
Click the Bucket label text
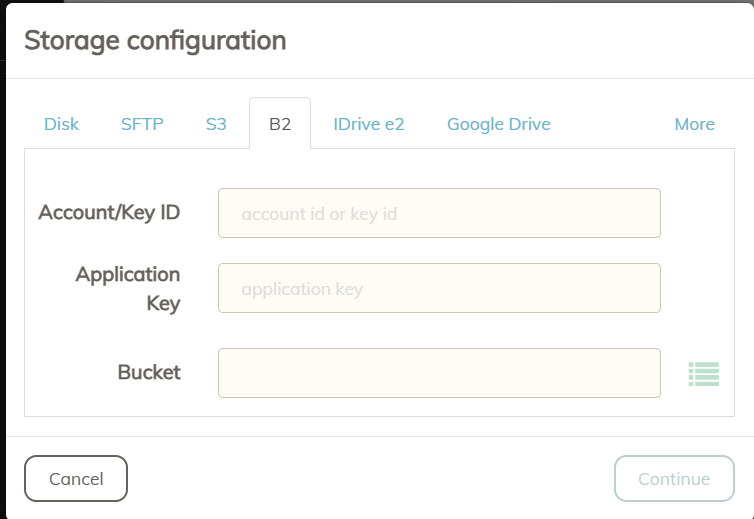(149, 372)
